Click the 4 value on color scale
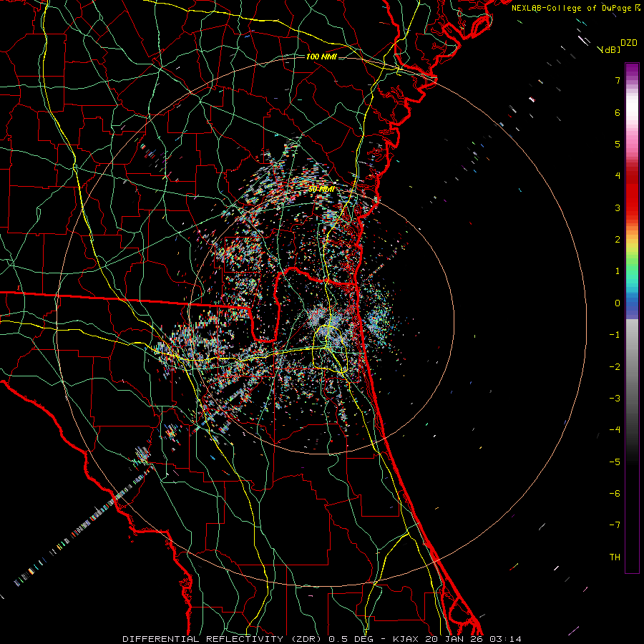The height and width of the screenshot is (644, 644). click(x=618, y=176)
